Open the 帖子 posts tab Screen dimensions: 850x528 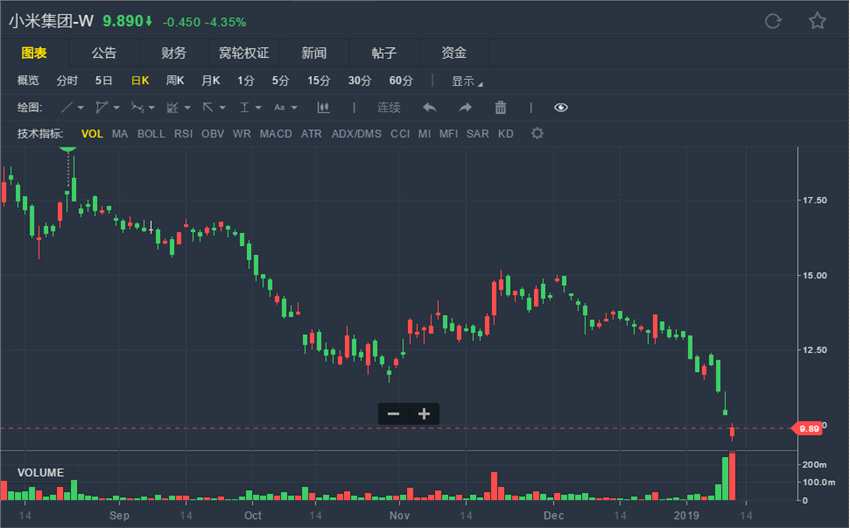pyautogui.click(x=384, y=53)
